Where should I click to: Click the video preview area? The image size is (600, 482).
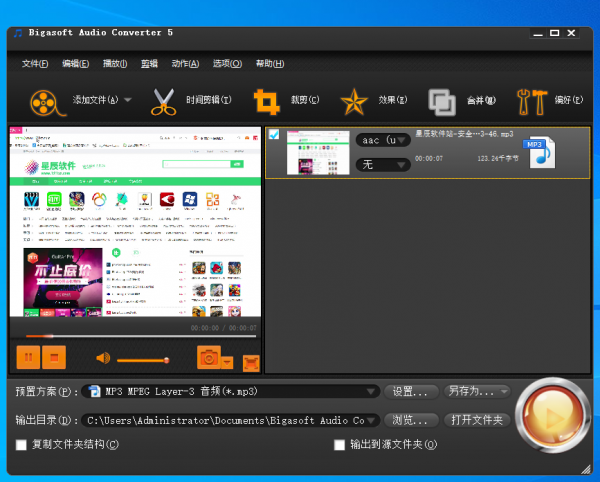pos(135,222)
